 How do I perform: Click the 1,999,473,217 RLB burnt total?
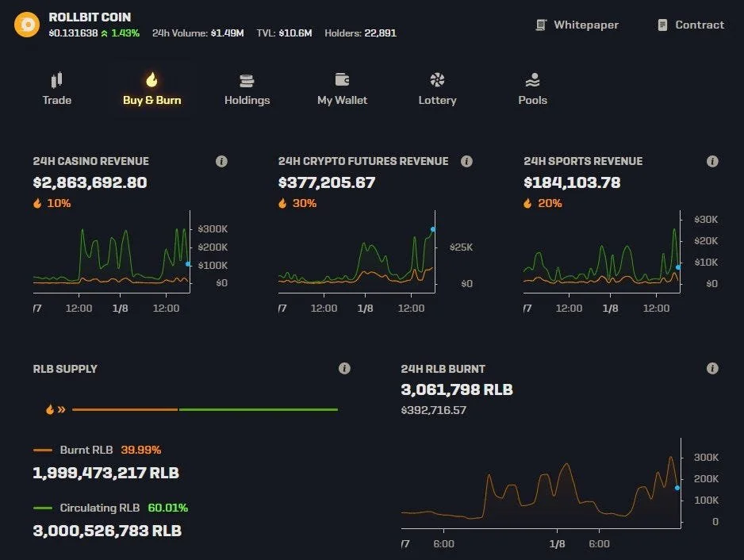click(x=105, y=473)
